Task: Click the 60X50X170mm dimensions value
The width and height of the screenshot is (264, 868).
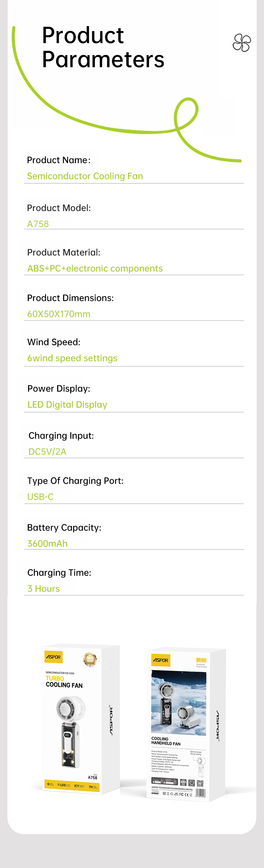Action: pyautogui.click(x=59, y=314)
